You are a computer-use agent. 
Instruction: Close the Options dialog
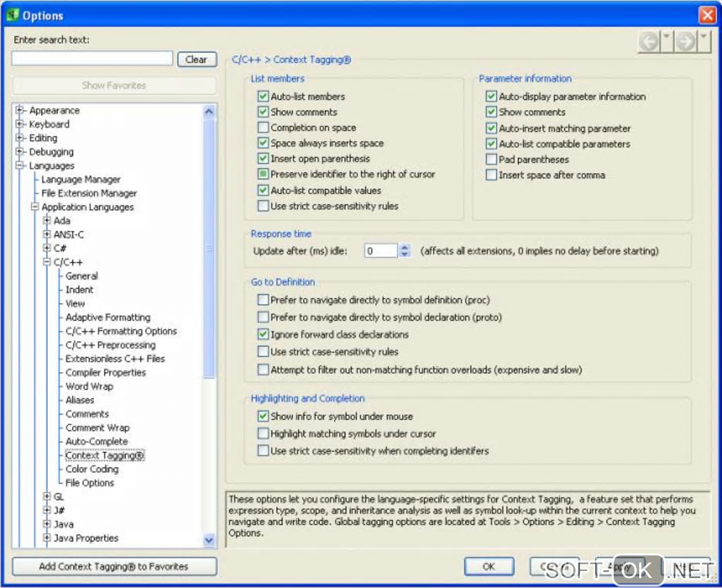click(x=707, y=15)
